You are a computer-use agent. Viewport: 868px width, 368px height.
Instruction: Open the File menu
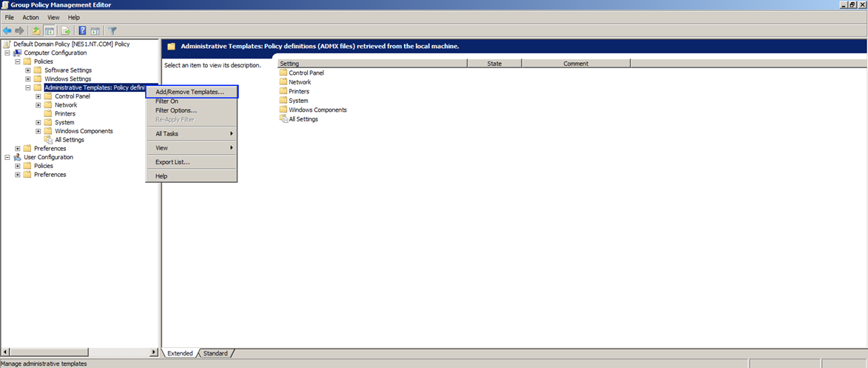pos(10,18)
